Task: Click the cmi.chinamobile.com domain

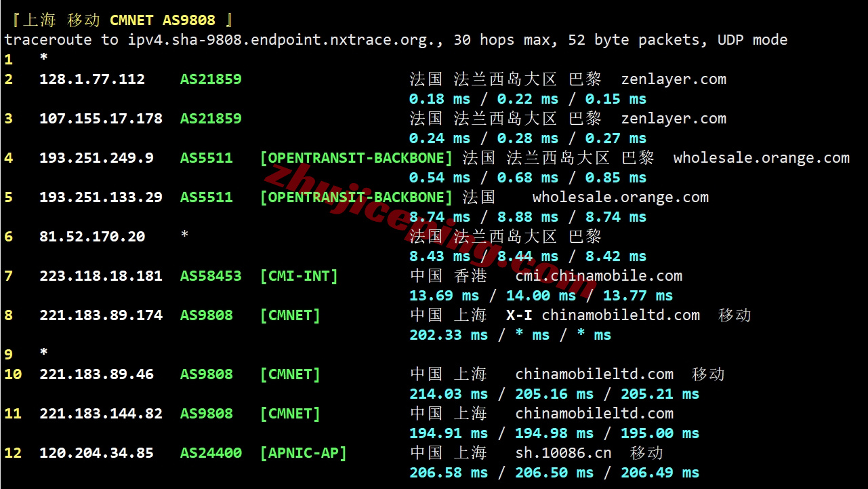Action: (x=599, y=276)
